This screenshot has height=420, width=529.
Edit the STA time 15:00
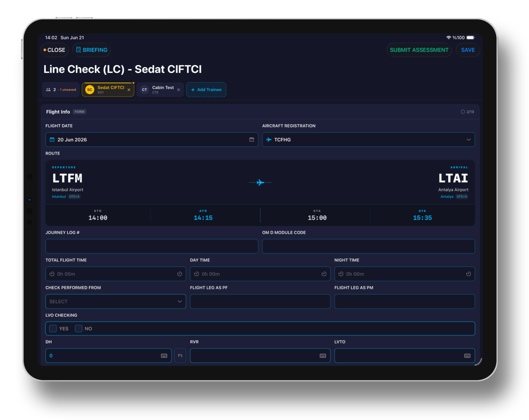pyautogui.click(x=317, y=218)
